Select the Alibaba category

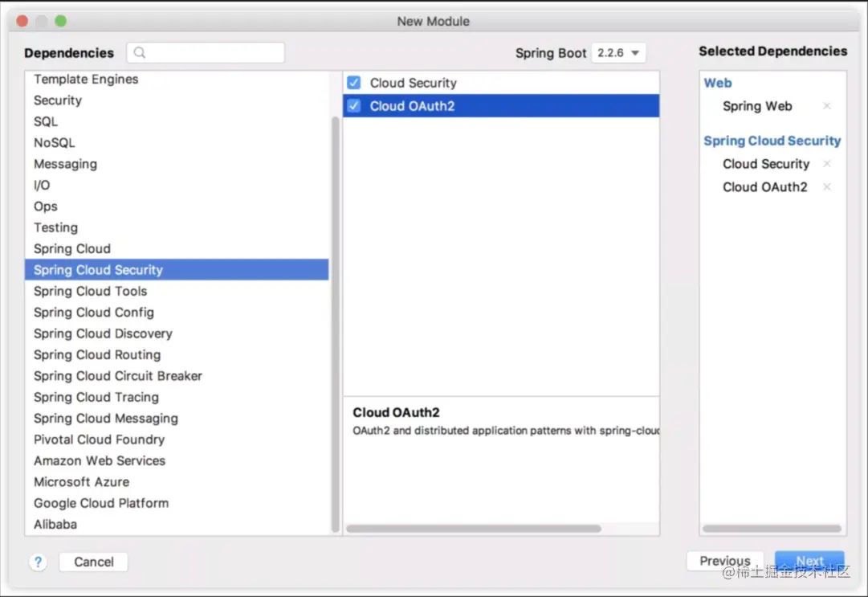point(177,524)
